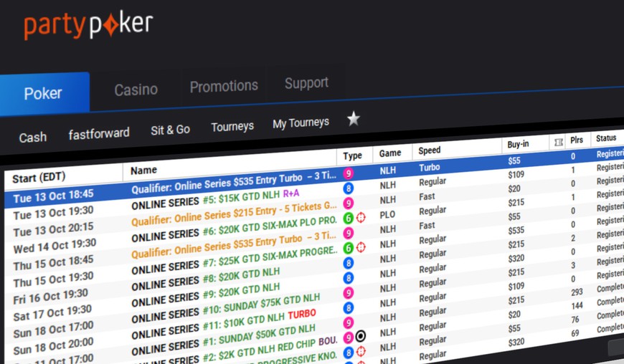Viewport: 624px width, 364px height.
Task: Sort by the Plrs column header
Action: pos(576,140)
